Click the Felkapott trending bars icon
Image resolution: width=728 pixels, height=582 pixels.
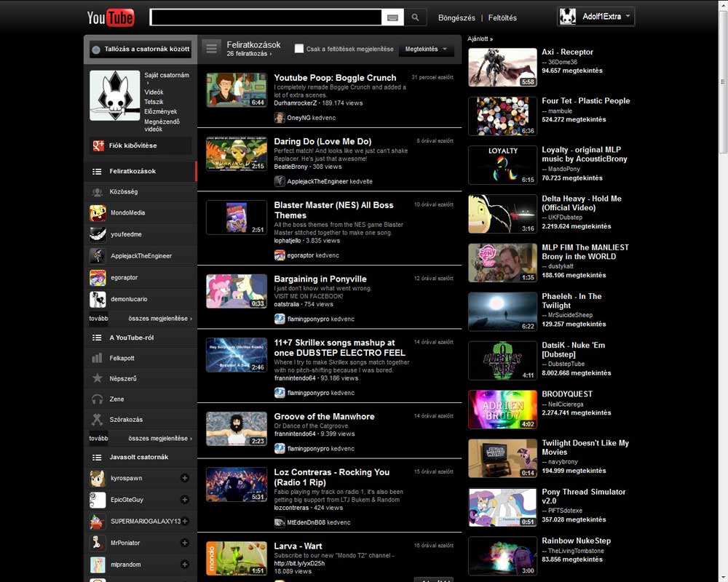tap(97, 359)
